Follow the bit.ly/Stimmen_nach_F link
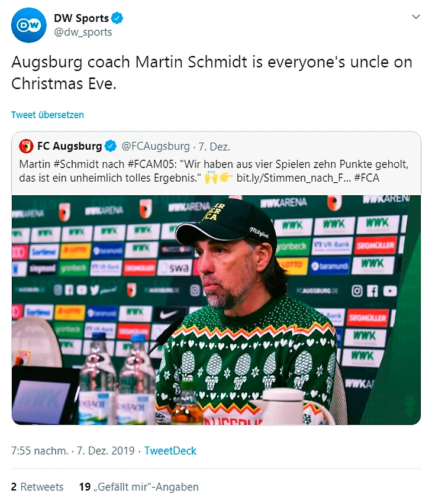Viewport: 432px width, 504px height. pos(294,177)
